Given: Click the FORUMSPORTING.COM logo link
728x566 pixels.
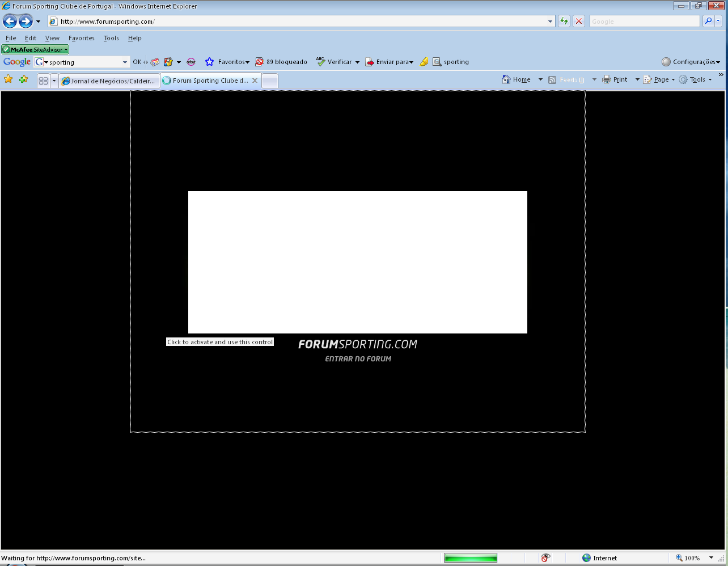Looking at the screenshot, I should click(358, 344).
